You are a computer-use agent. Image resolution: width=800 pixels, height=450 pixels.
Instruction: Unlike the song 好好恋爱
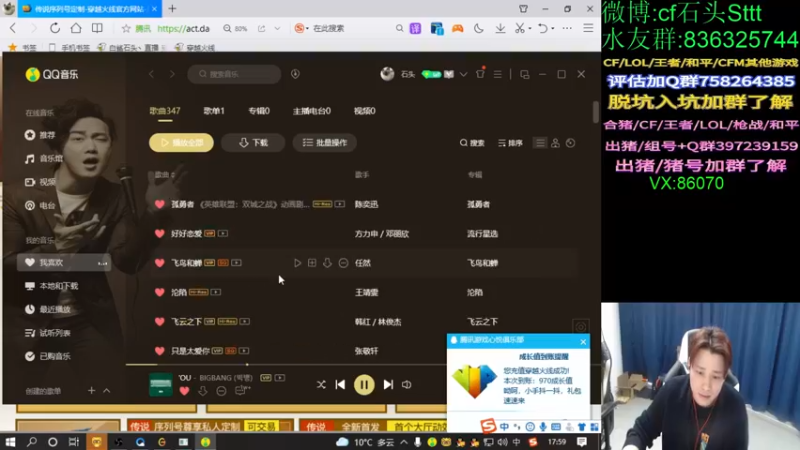click(x=160, y=234)
